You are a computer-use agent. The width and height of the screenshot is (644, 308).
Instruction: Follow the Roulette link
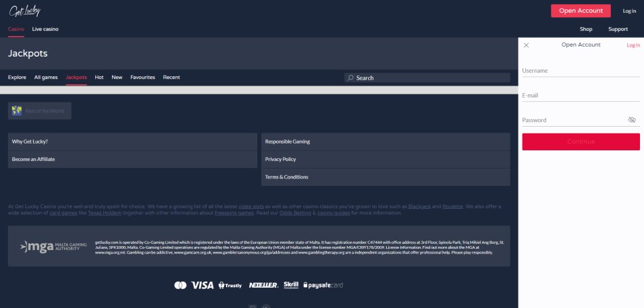coord(452,207)
